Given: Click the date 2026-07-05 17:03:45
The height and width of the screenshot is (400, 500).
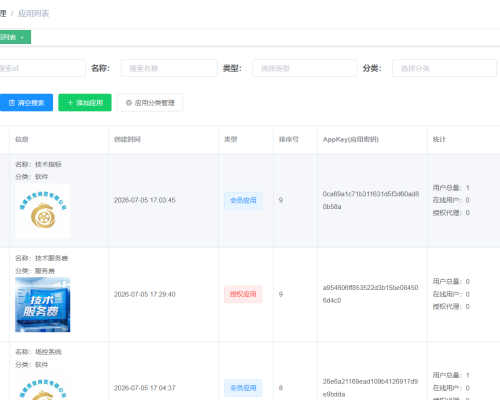Looking at the screenshot, I should point(145,200).
